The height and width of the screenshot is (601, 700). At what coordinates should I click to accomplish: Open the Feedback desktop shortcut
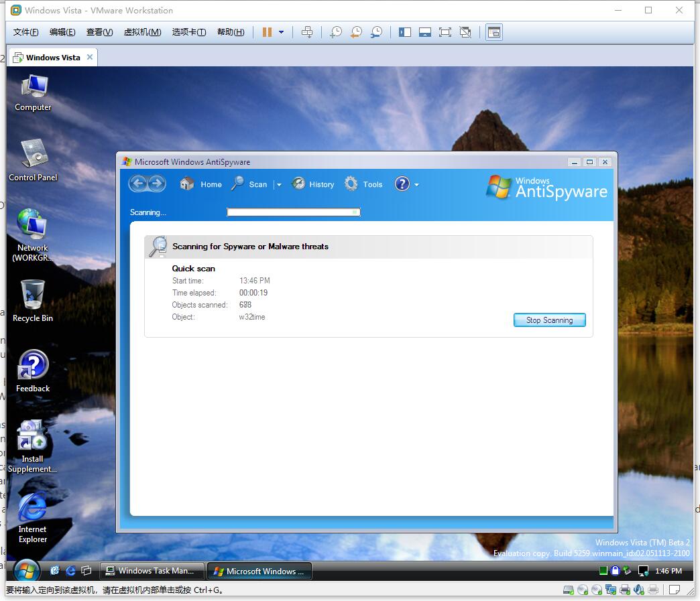click(x=33, y=371)
